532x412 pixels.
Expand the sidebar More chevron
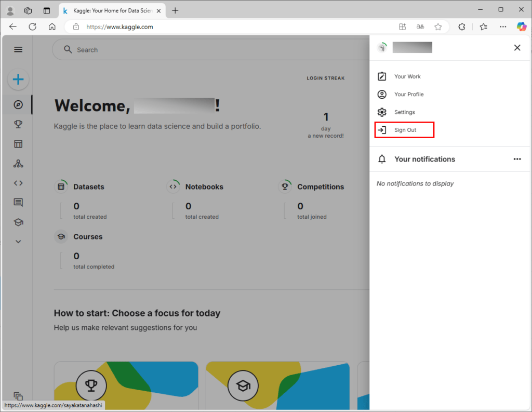pos(18,242)
